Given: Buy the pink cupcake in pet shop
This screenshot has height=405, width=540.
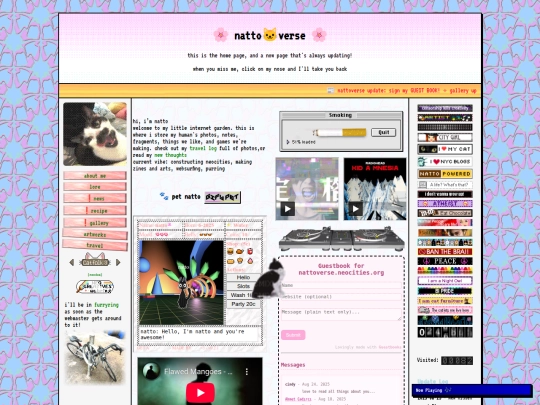Looking at the screenshot, I should (x=250, y=261).
